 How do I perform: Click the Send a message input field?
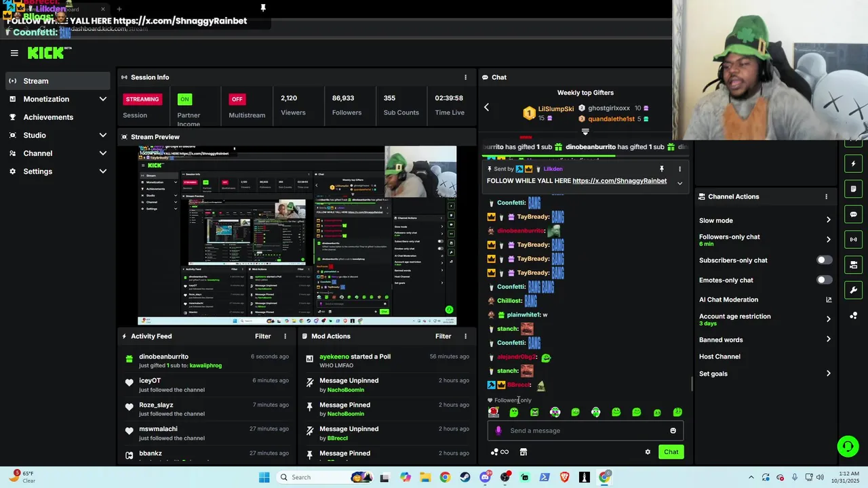point(585,430)
